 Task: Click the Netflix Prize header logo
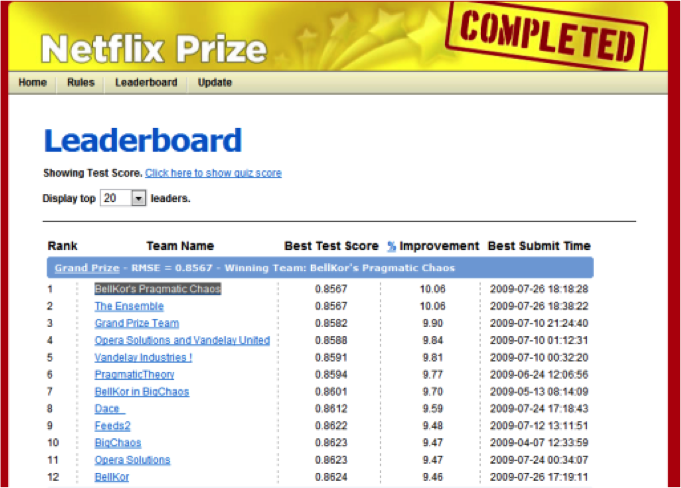(154, 48)
